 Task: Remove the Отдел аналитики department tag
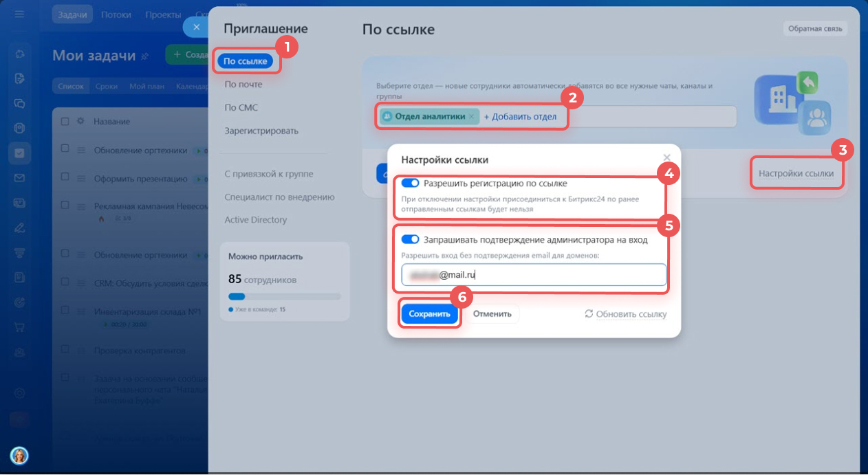click(x=471, y=117)
